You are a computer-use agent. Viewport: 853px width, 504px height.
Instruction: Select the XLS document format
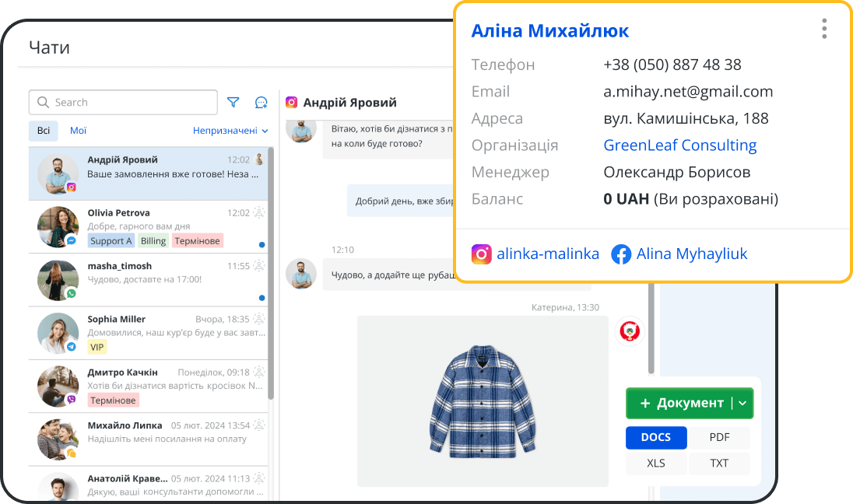click(656, 463)
